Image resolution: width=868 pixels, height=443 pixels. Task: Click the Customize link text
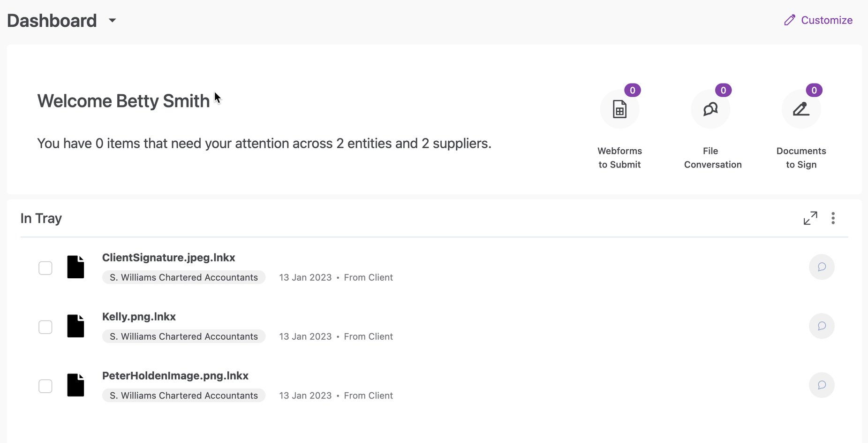[826, 20]
